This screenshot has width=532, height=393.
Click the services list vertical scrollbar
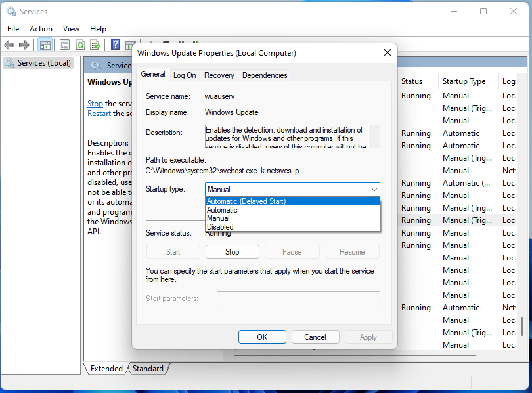[522, 326]
